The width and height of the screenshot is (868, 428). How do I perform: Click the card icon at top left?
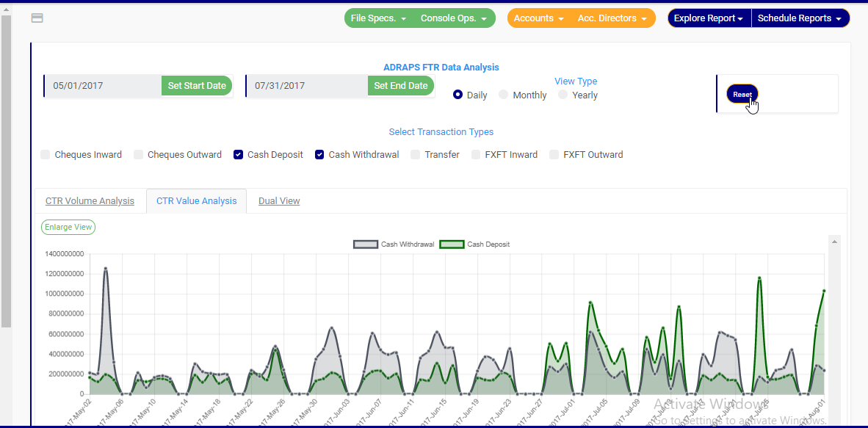[x=37, y=18]
